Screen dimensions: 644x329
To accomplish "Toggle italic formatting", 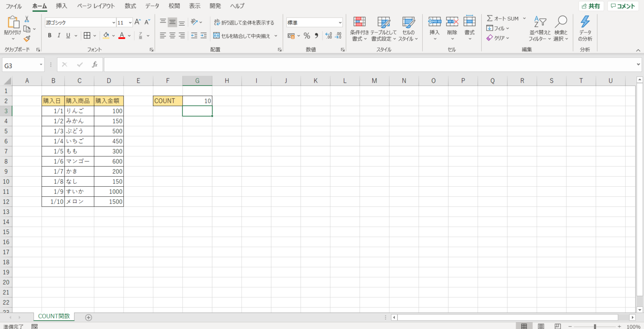I will pyautogui.click(x=59, y=36).
